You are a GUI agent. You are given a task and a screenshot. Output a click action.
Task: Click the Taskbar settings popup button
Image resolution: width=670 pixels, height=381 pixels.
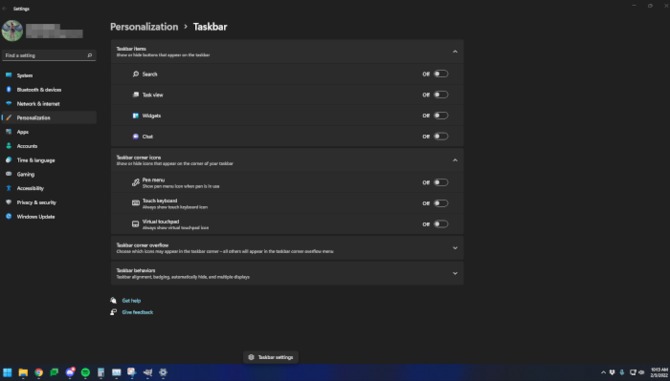(x=271, y=357)
